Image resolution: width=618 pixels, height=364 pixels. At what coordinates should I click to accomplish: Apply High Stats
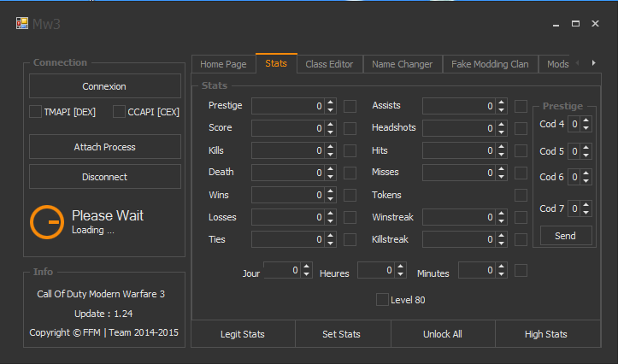pos(546,334)
